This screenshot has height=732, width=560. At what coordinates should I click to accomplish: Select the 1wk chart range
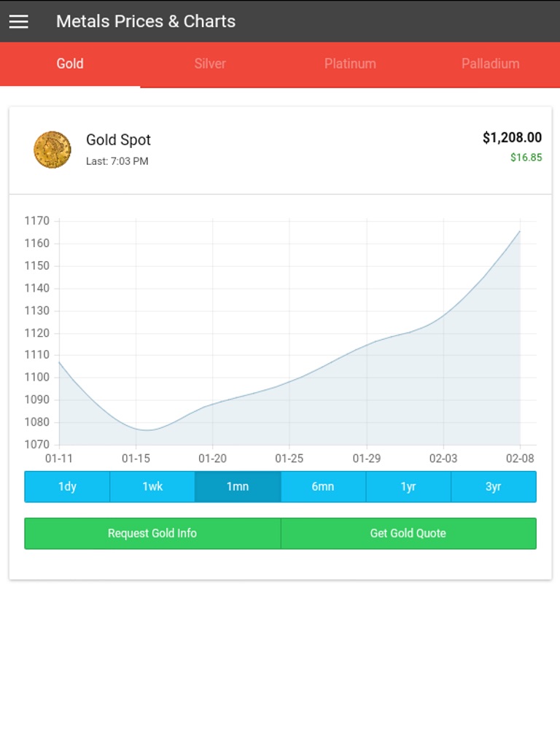coord(152,487)
